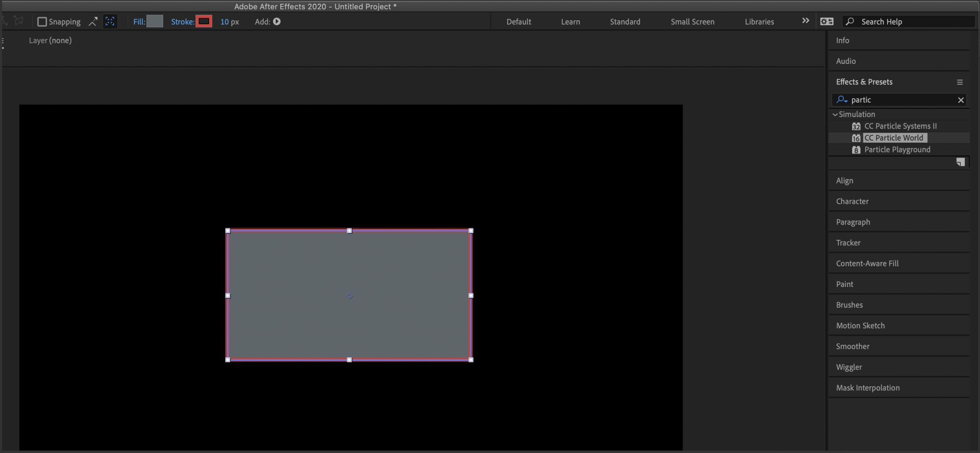Click the top-left handle of the rectangle

click(x=228, y=231)
